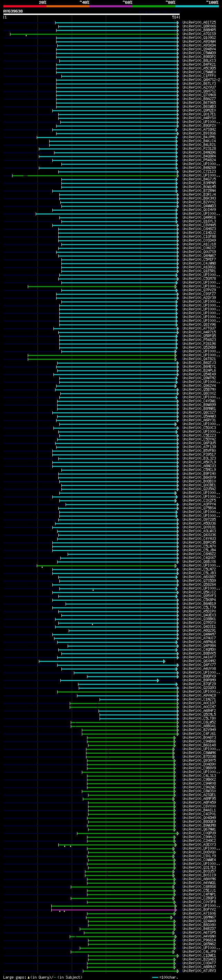
Task: Select hit label UniRef100_B9RDP2
Action: 199,57
